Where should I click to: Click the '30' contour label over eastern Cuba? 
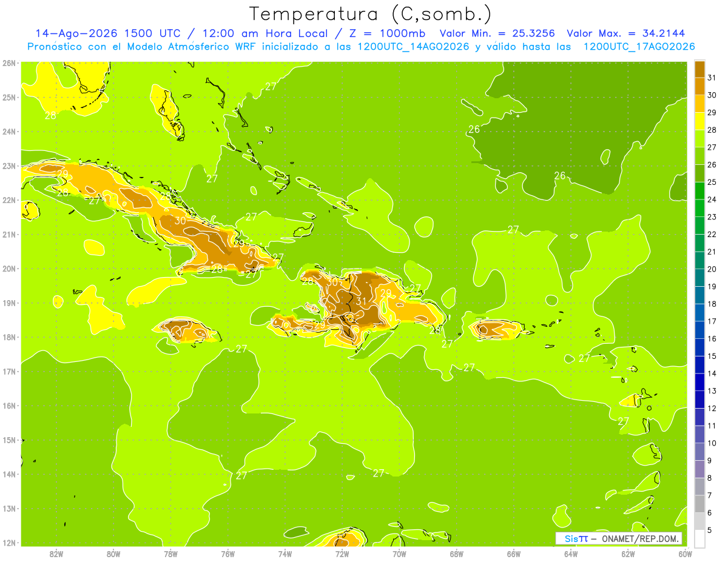click(180, 221)
